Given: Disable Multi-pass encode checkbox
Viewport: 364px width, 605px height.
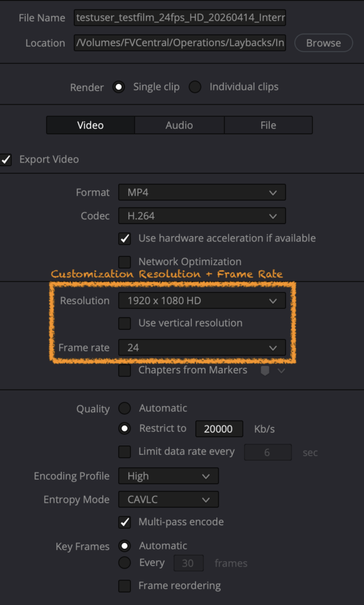Looking at the screenshot, I should tap(125, 522).
